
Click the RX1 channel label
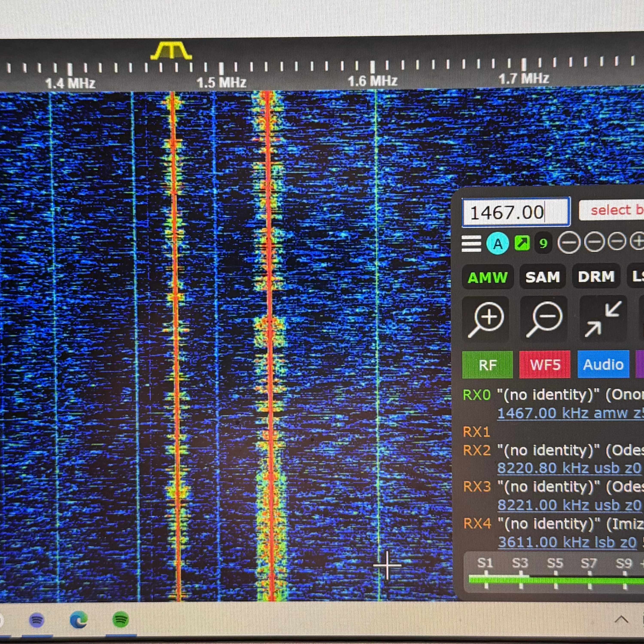pyautogui.click(x=477, y=432)
